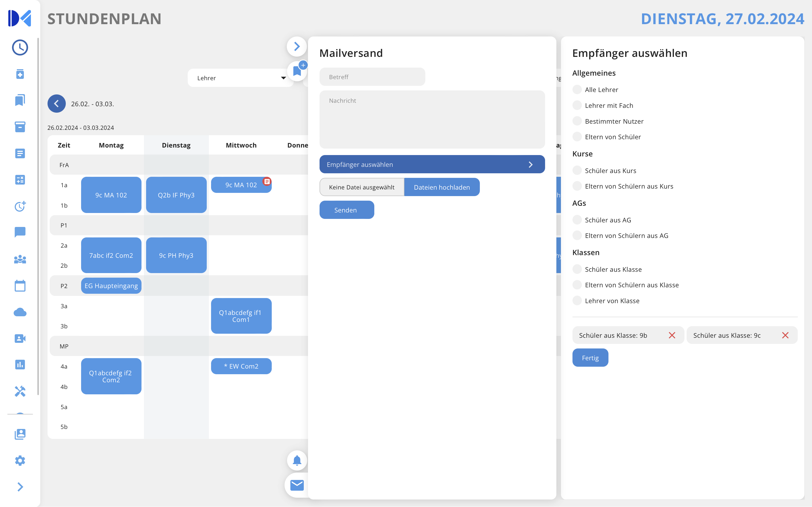Open the cloud storage sidebar icon
The width and height of the screenshot is (812, 507).
pyautogui.click(x=20, y=312)
